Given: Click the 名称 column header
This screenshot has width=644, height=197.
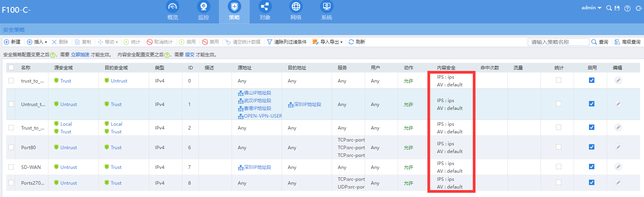Looking at the screenshot, I should (26, 67).
